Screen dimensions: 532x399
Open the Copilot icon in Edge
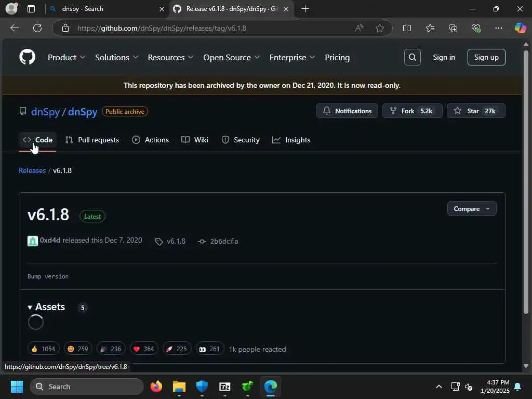click(520, 28)
